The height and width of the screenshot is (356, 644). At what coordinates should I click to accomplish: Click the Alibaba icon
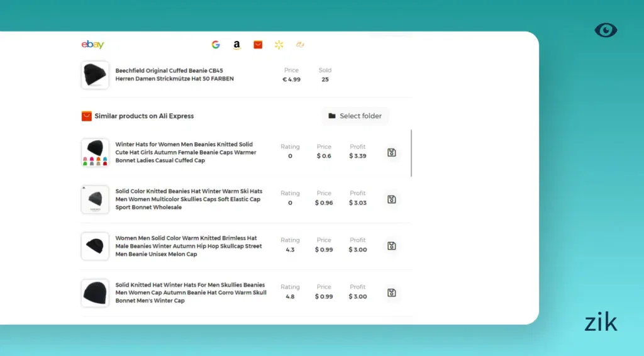(300, 45)
